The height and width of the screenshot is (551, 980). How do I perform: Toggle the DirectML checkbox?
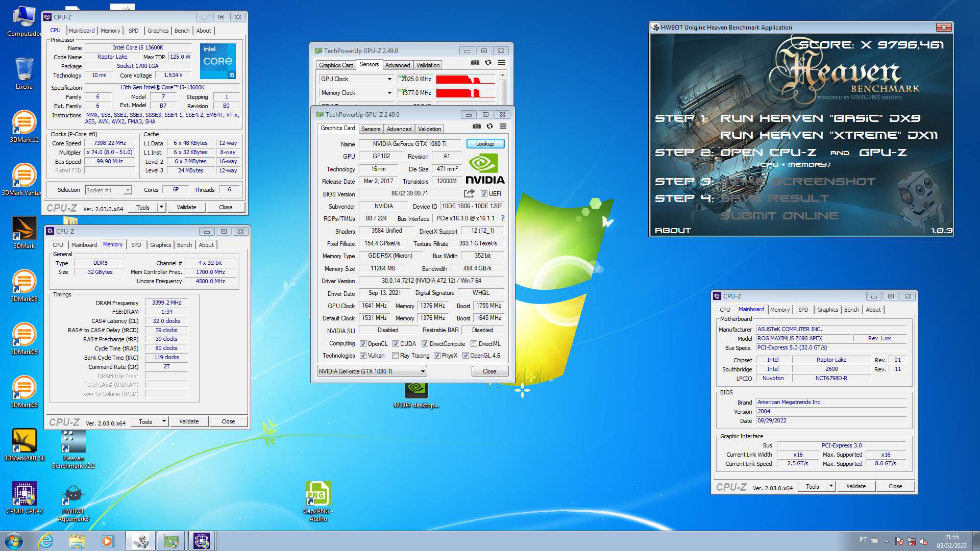click(474, 344)
